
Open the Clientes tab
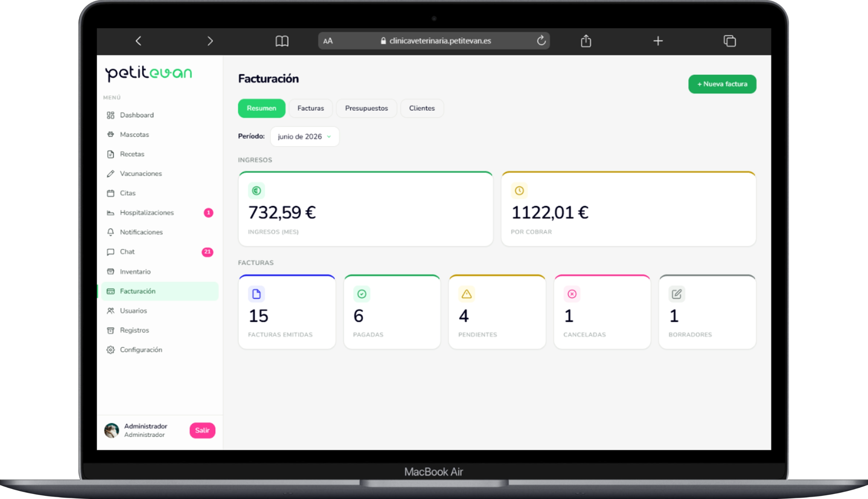[x=422, y=108]
